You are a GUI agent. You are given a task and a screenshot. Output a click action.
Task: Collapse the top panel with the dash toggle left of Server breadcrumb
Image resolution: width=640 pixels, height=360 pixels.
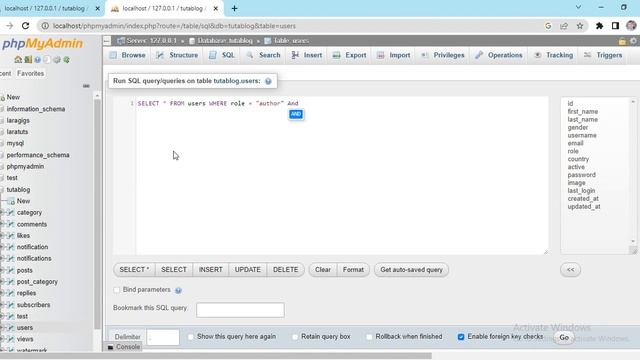tap(107, 41)
